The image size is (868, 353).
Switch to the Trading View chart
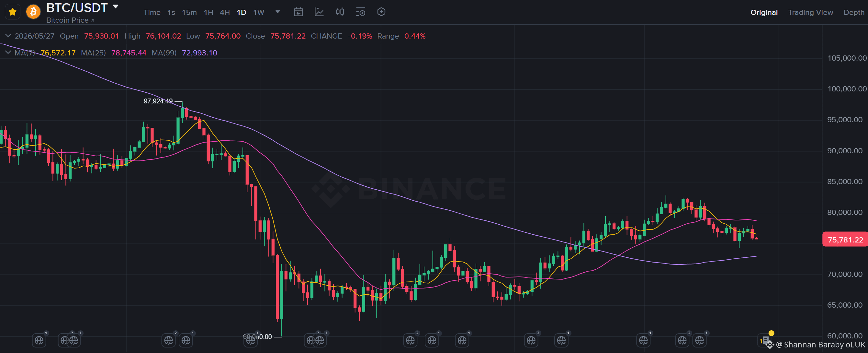tap(810, 13)
